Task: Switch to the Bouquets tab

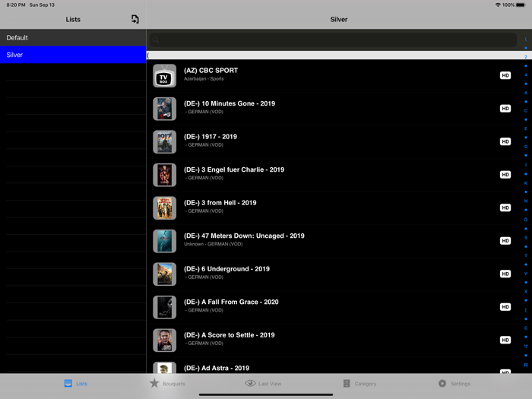Action: (167, 383)
